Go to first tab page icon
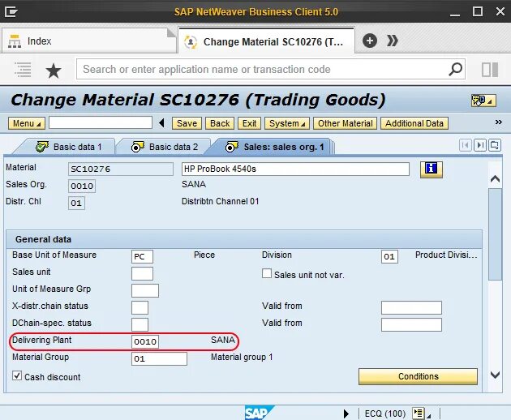 pyautogui.click(x=466, y=145)
